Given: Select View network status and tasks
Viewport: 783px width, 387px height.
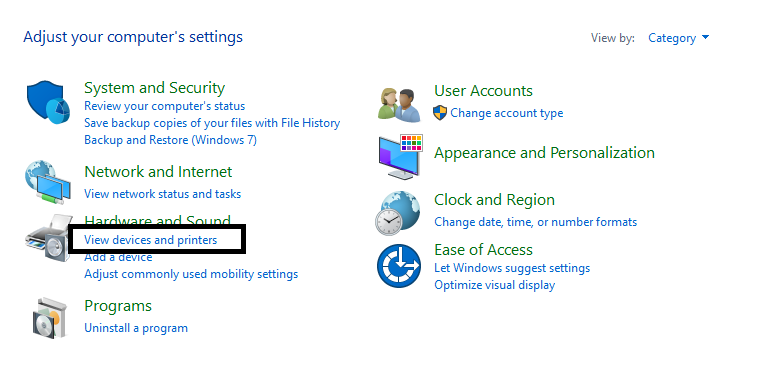Looking at the screenshot, I should (x=162, y=194).
